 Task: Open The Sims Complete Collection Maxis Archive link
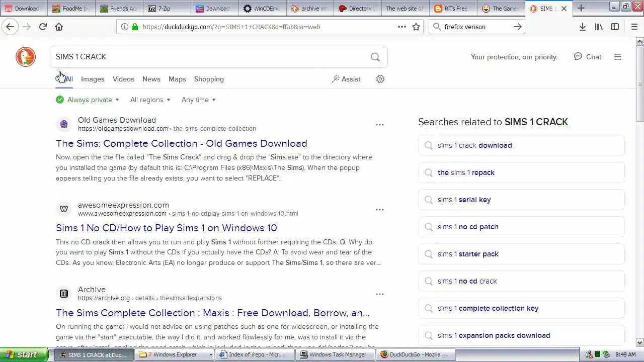click(x=213, y=313)
